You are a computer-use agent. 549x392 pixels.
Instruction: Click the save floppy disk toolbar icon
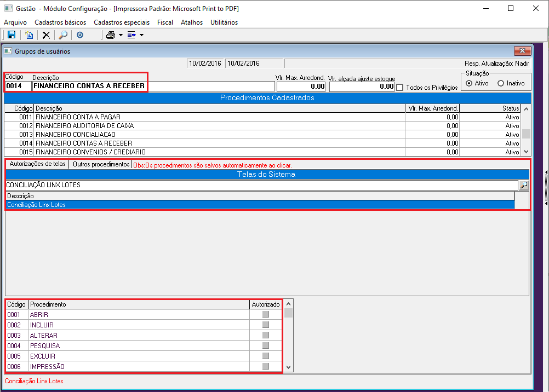(x=12, y=35)
